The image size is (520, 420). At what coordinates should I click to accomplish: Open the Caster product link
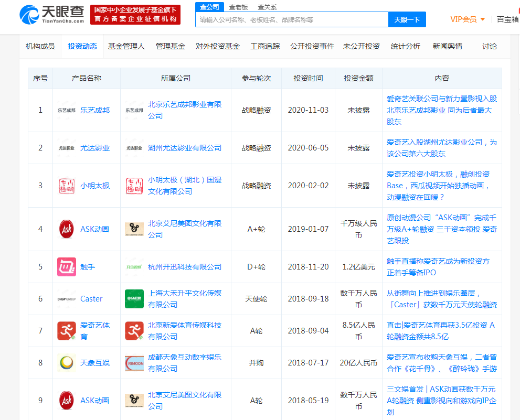[x=91, y=299]
